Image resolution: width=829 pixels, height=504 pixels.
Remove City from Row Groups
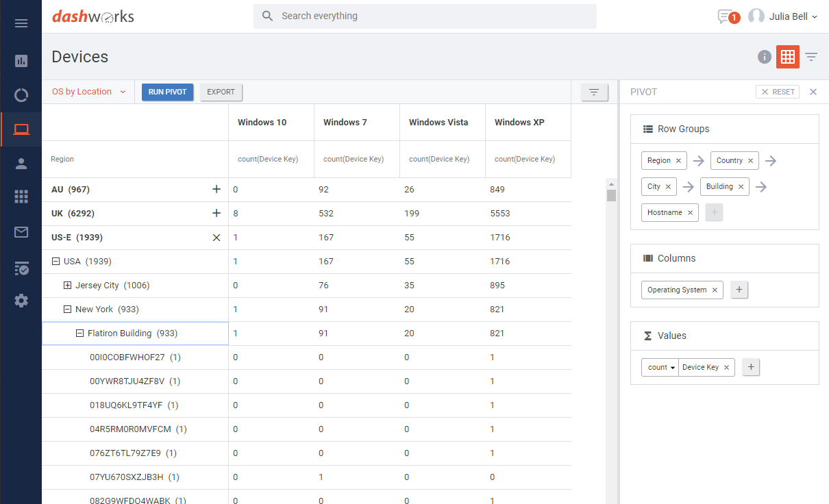coord(668,186)
